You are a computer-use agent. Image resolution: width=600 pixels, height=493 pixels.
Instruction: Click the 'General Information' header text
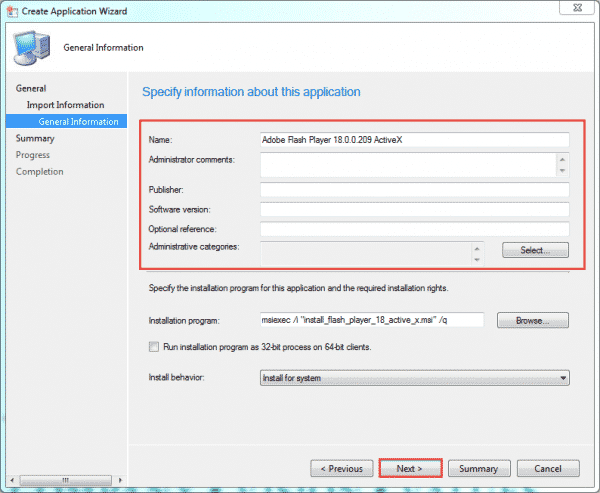[x=103, y=47]
